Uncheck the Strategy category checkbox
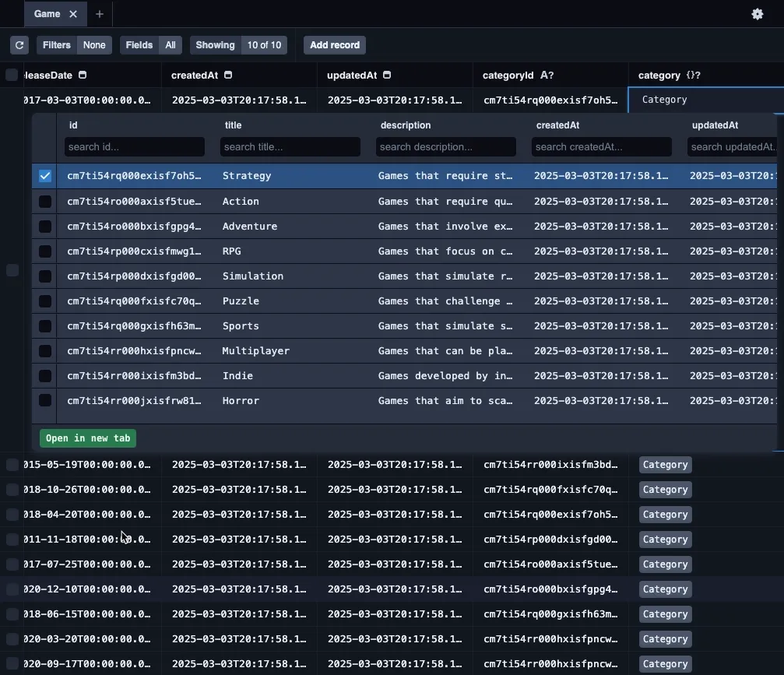This screenshot has width=784, height=675. tap(45, 176)
